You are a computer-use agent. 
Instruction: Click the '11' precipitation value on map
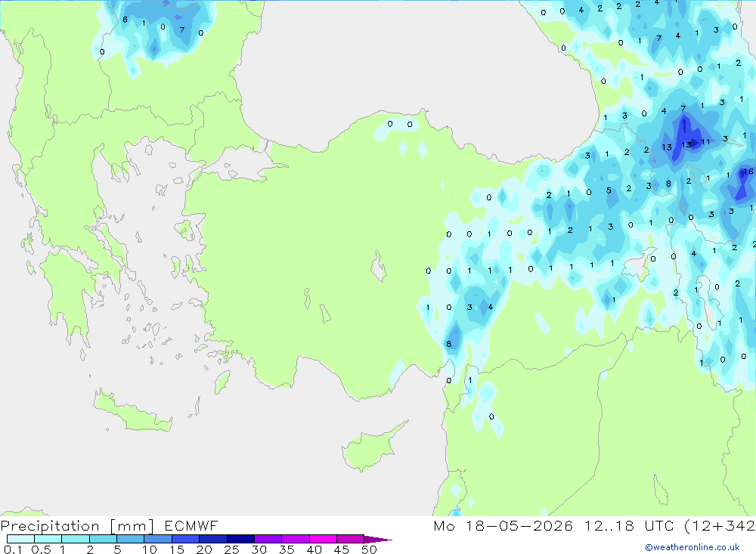tap(705, 142)
